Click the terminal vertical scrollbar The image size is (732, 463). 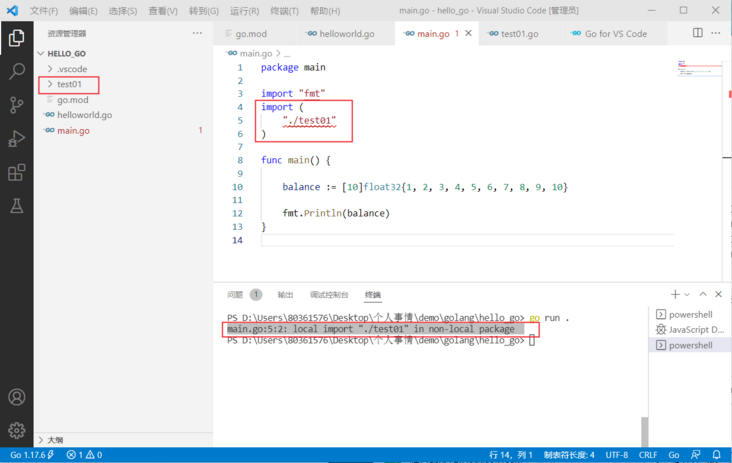(644, 431)
